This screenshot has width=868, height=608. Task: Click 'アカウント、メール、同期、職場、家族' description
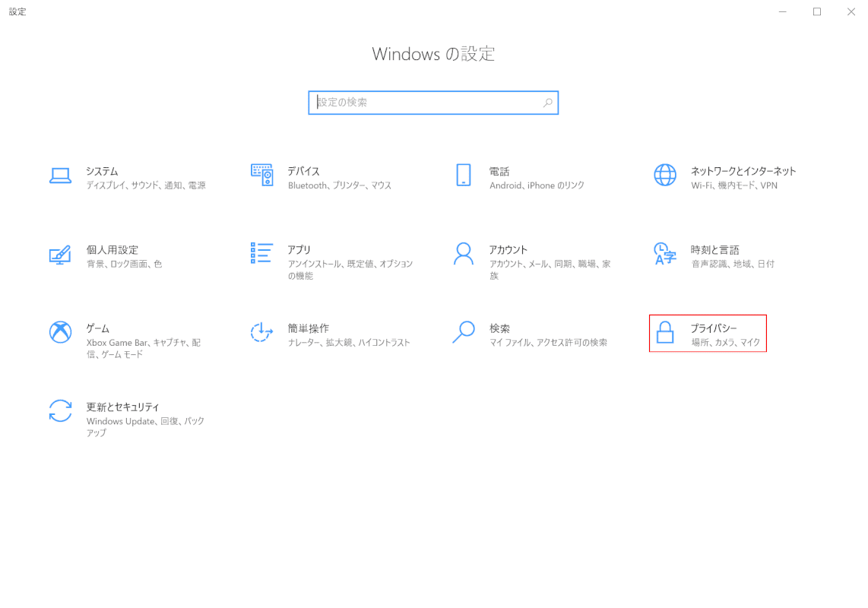550,270
